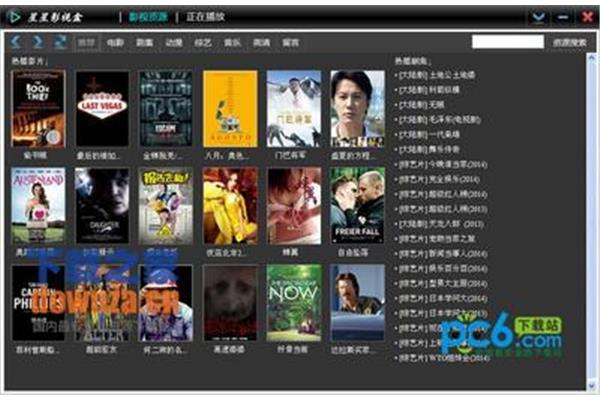Open the 音乐 category

(232, 42)
